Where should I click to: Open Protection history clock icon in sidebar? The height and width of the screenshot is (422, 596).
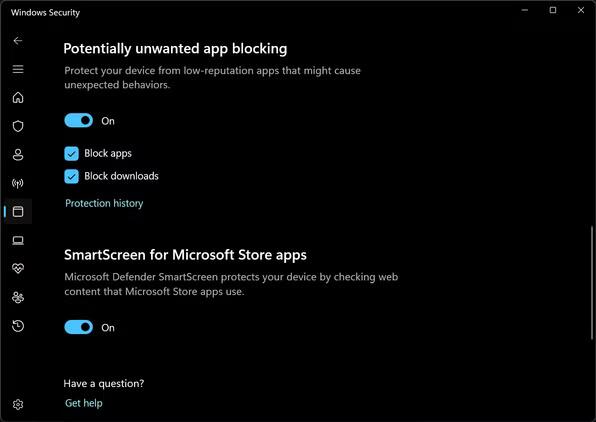point(18,326)
